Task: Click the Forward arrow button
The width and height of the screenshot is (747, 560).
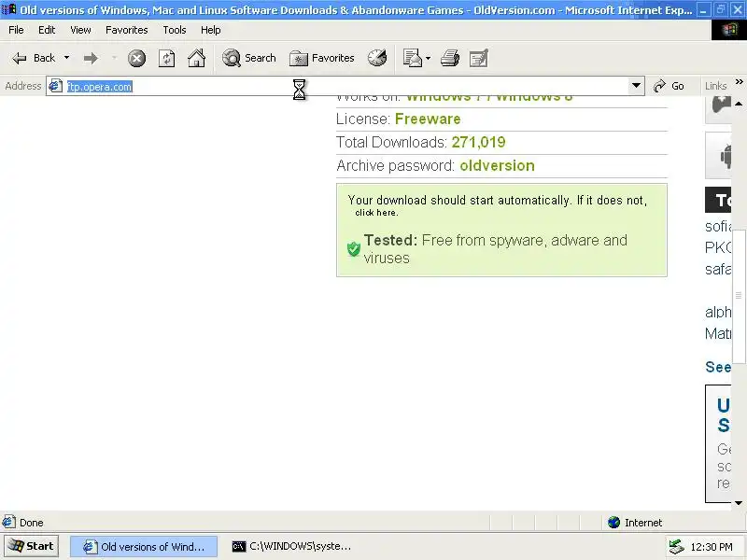Action: click(90, 58)
